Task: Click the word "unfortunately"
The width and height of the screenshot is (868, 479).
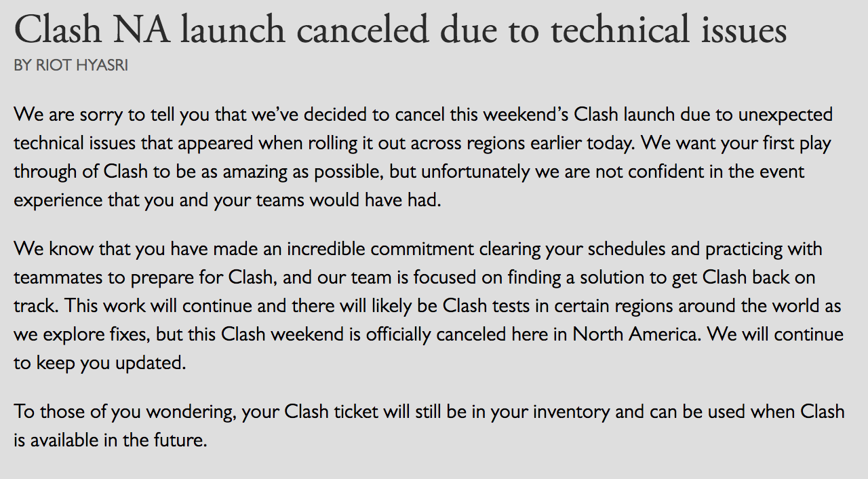Action: [x=475, y=172]
